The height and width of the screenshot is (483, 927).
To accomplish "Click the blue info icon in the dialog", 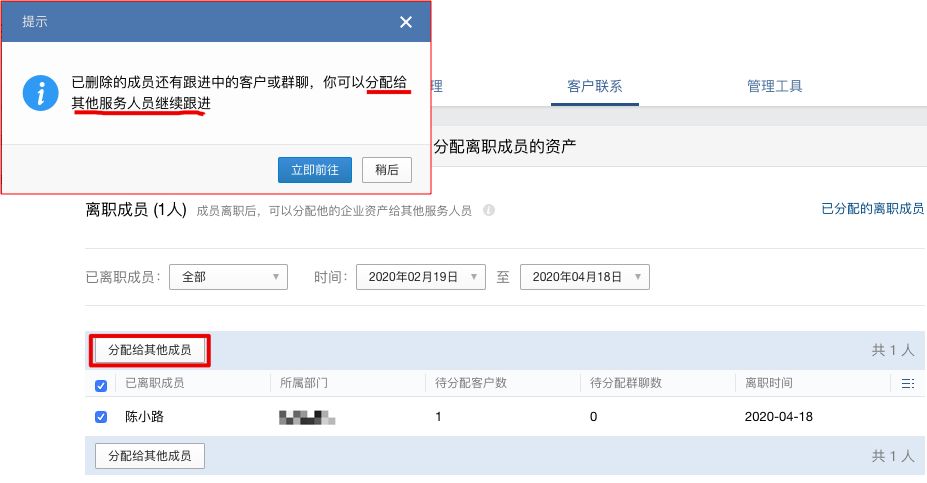I will coord(41,94).
